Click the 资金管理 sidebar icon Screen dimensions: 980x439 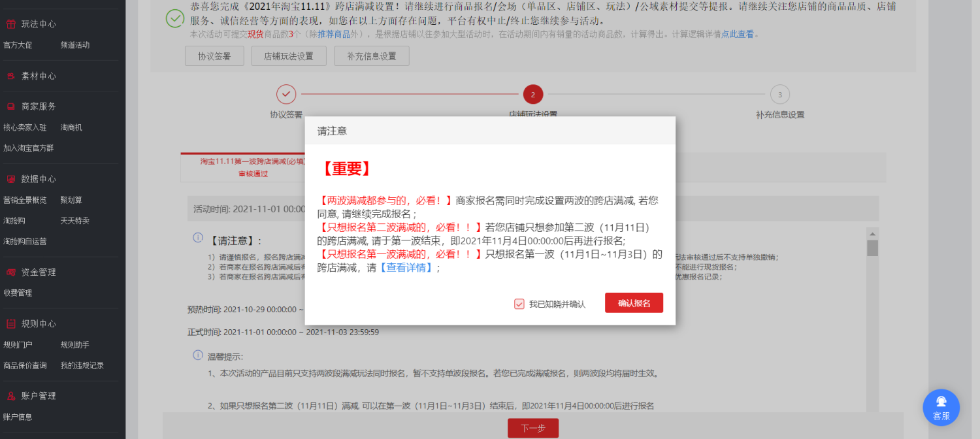pos(10,272)
